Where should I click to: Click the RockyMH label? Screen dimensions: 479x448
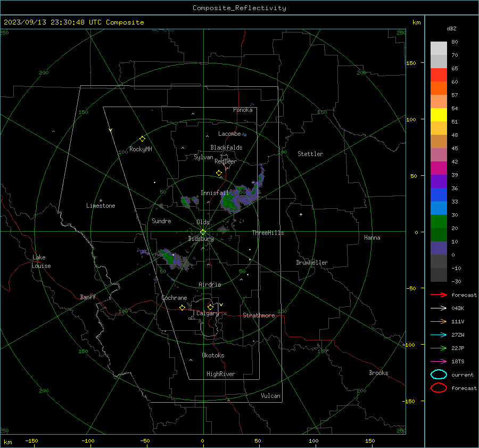(x=141, y=149)
